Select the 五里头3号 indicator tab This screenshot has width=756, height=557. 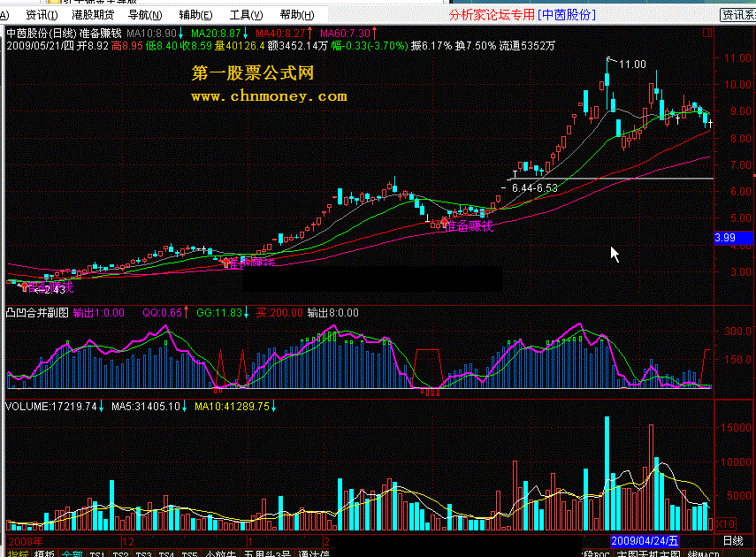(x=268, y=553)
